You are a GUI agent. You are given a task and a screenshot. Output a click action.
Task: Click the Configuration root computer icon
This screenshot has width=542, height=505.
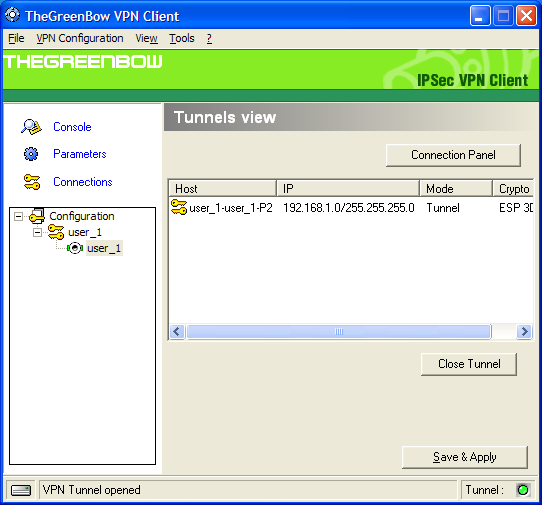[37, 216]
